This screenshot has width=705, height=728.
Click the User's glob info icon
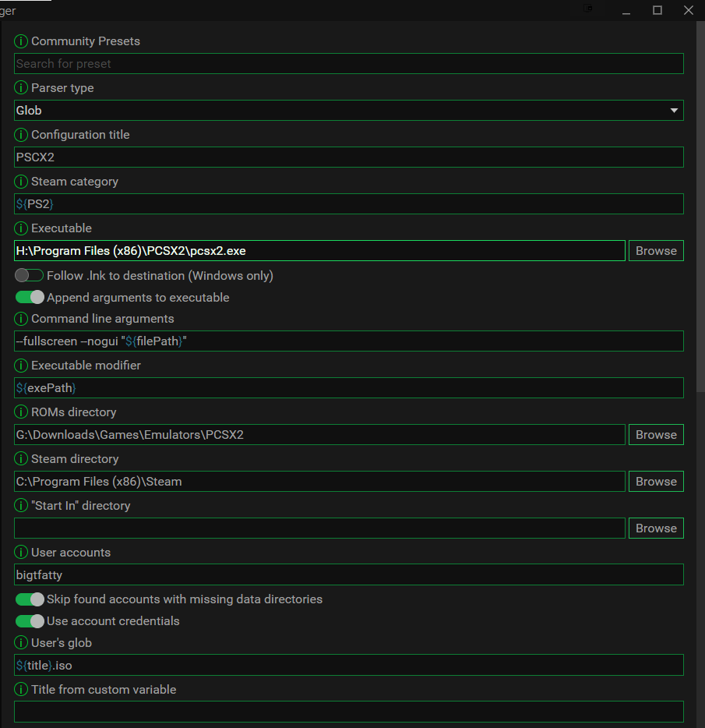click(19, 643)
